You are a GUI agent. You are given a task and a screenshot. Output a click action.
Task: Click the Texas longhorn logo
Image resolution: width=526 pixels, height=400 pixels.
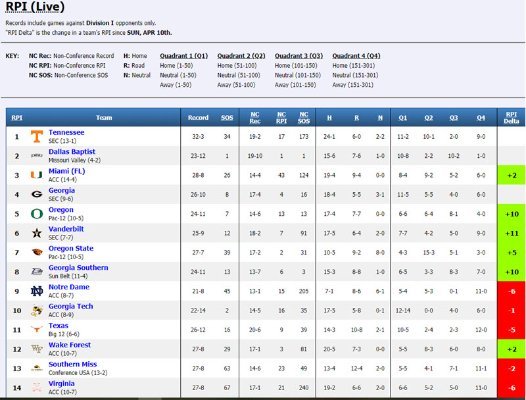[37, 329]
